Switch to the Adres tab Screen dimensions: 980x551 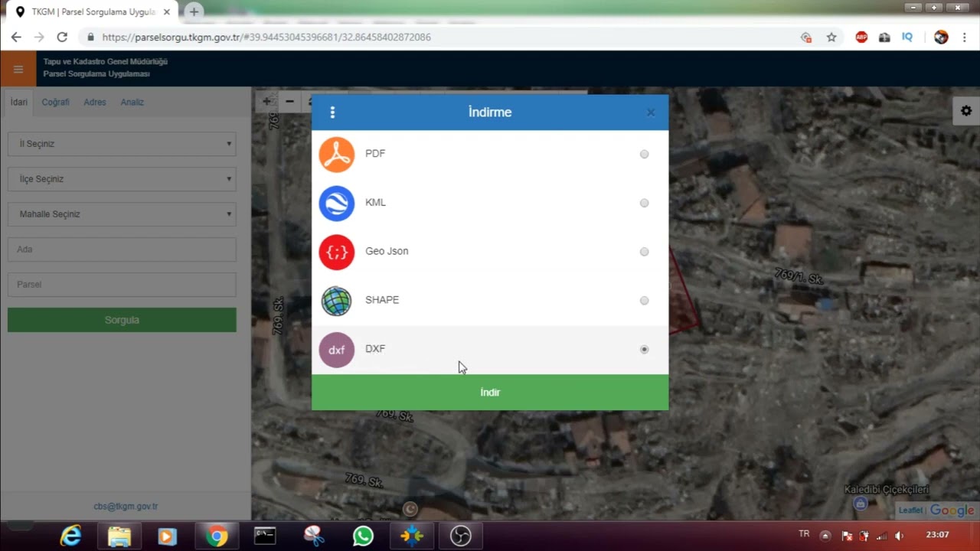[95, 102]
